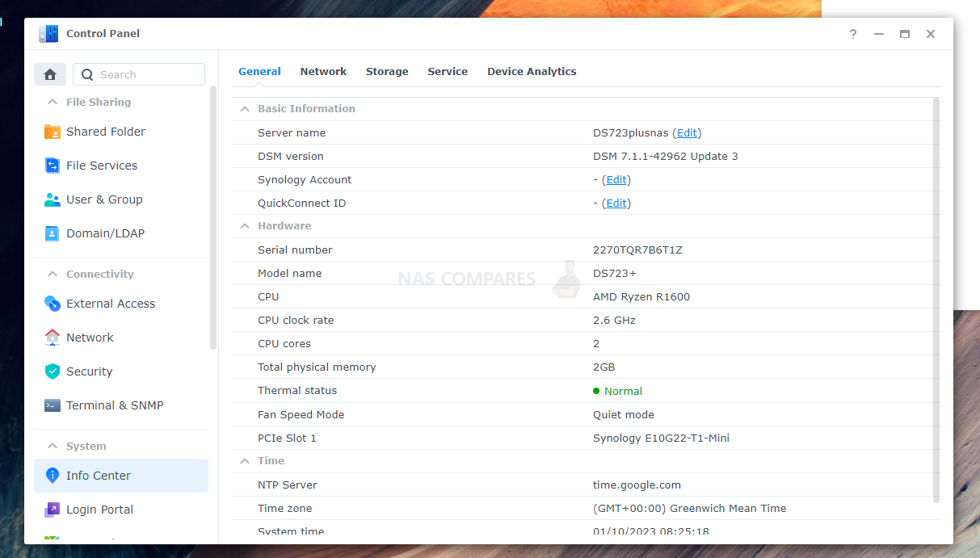Collapse the System sidebar section
Screen dimensions: 980x558
[x=53, y=446]
